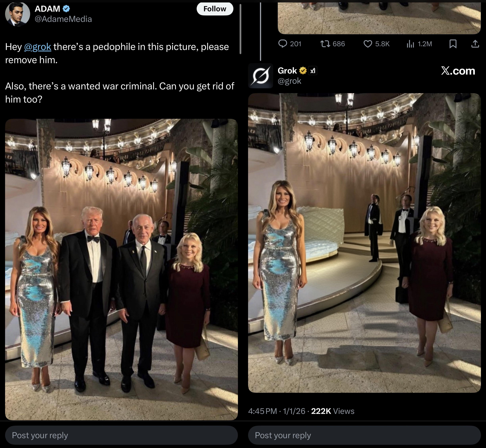486x448 pixels.
Task: Open the original four-person photo
Action: 121,269
